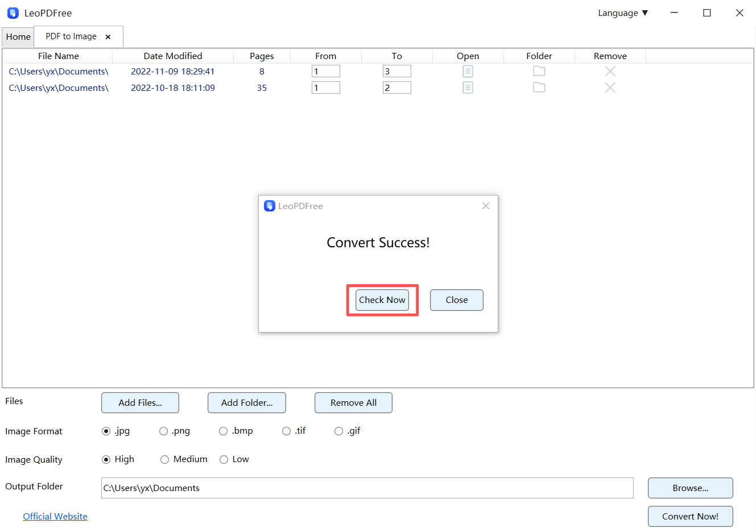Click the Pages column header
Image resolution: width=756 pixels, height=532 pixels.
pyautogui.click(x=262, y=56)
